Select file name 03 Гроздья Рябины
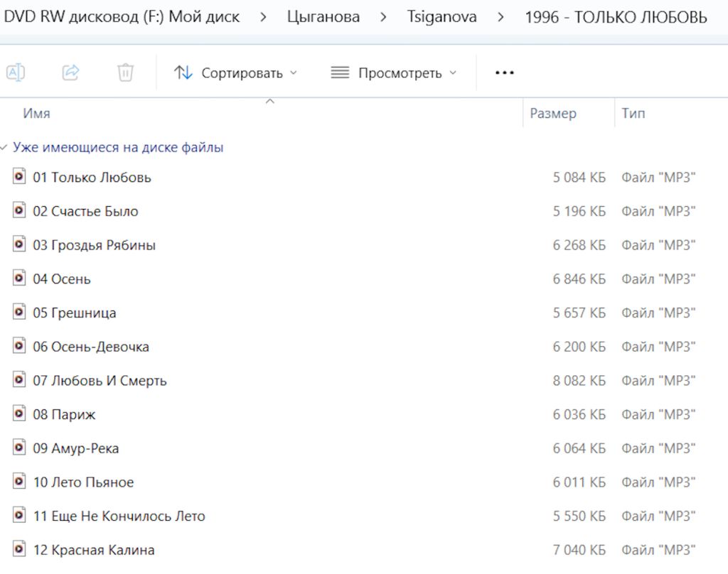This screenshot has height=574, width=728. point(95,245)
